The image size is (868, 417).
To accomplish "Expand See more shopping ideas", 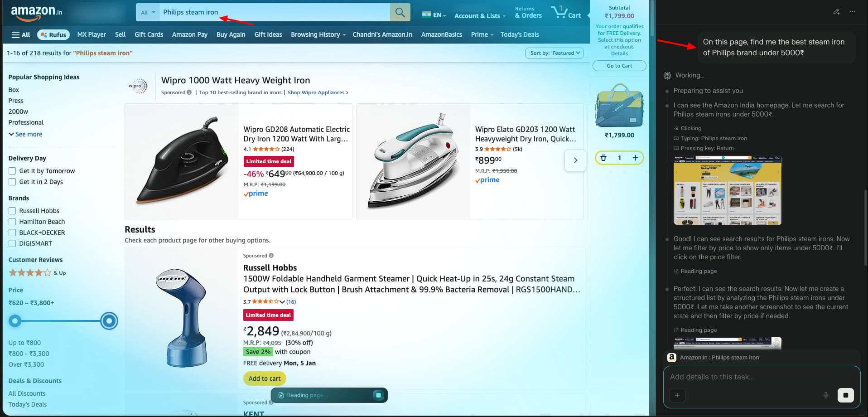I will click(x=25, y=134).
